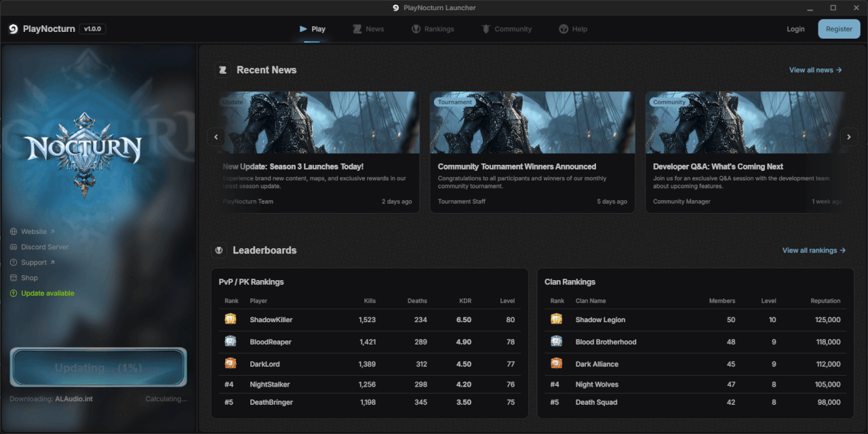Follow the View all news link

click(815, 70)
